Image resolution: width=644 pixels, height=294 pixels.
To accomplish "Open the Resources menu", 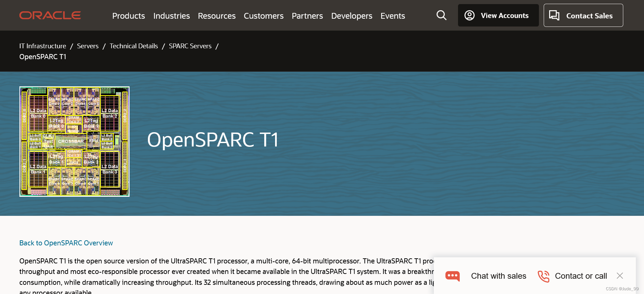I will coord(217,16).
